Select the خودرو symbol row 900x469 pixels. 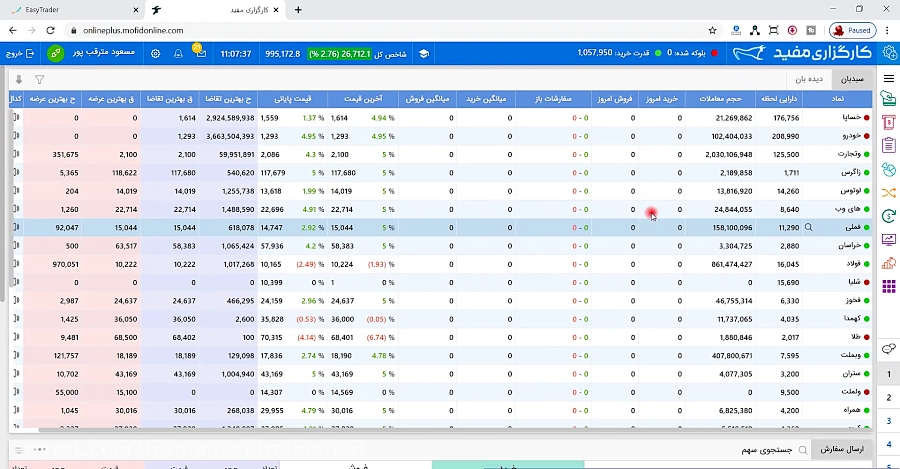[441, 136]
